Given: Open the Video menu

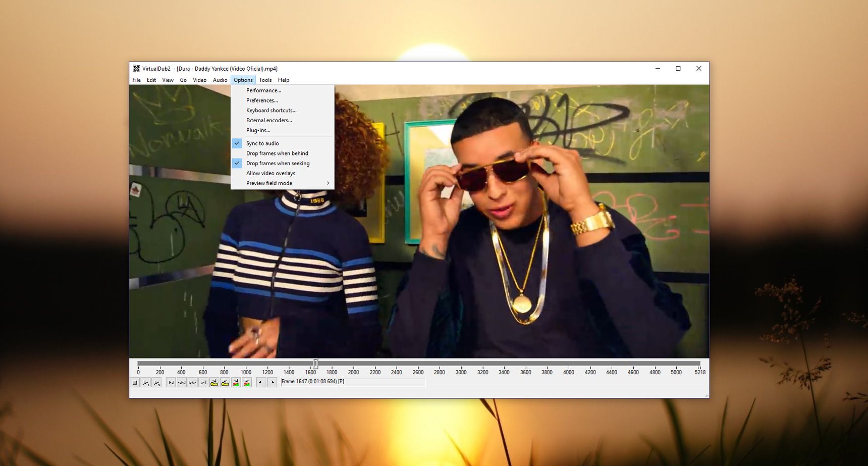Looking at the screenshot, I should point(200,80).
